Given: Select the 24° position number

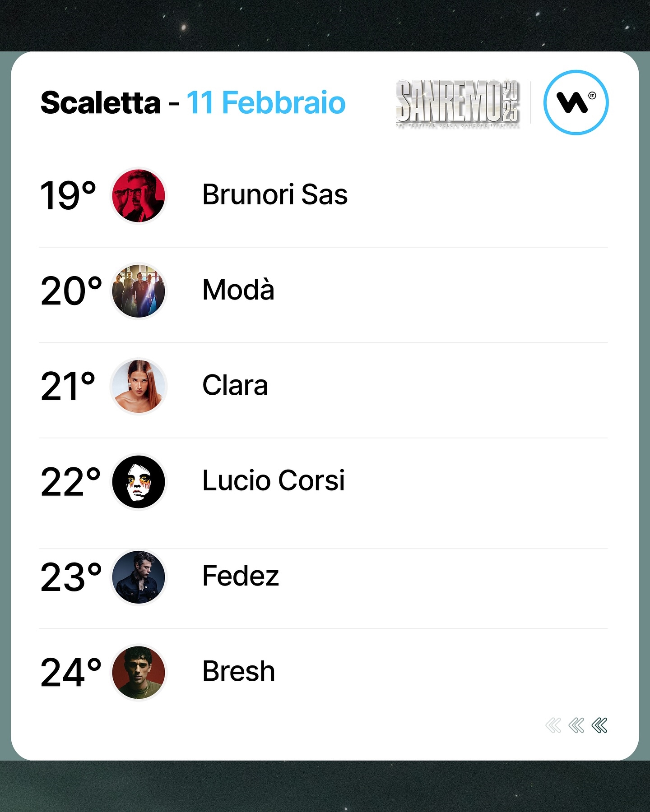Looking at the screenshot, I should pos(71,673).
